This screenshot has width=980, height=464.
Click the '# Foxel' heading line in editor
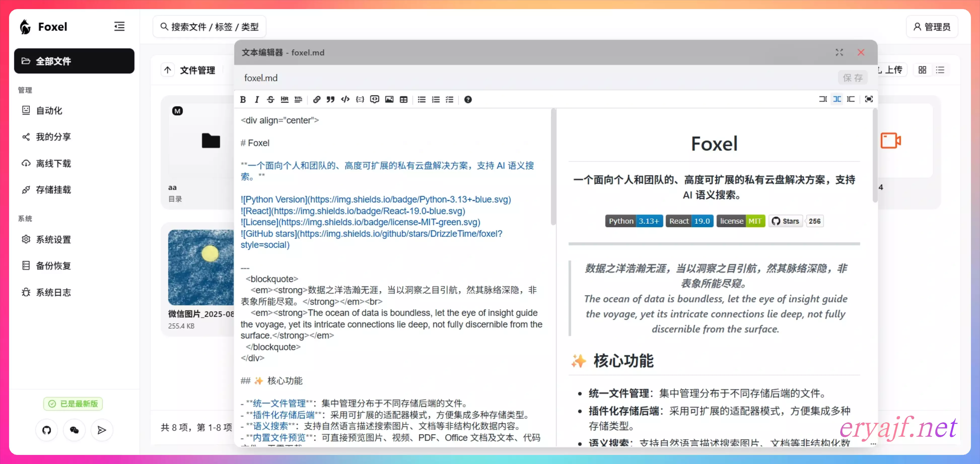255,143
